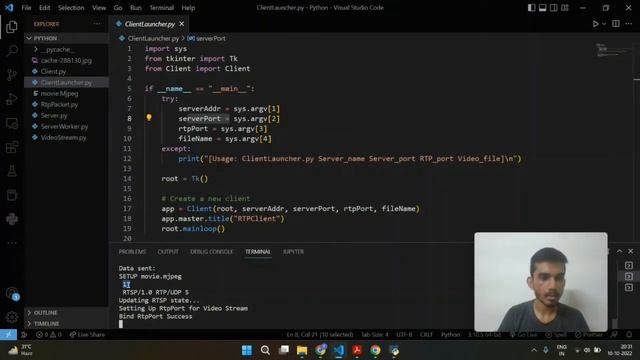The width and height of the screenshot is (640, 360).
Task: Open the Terminal menu
Action: click(162, 8)
